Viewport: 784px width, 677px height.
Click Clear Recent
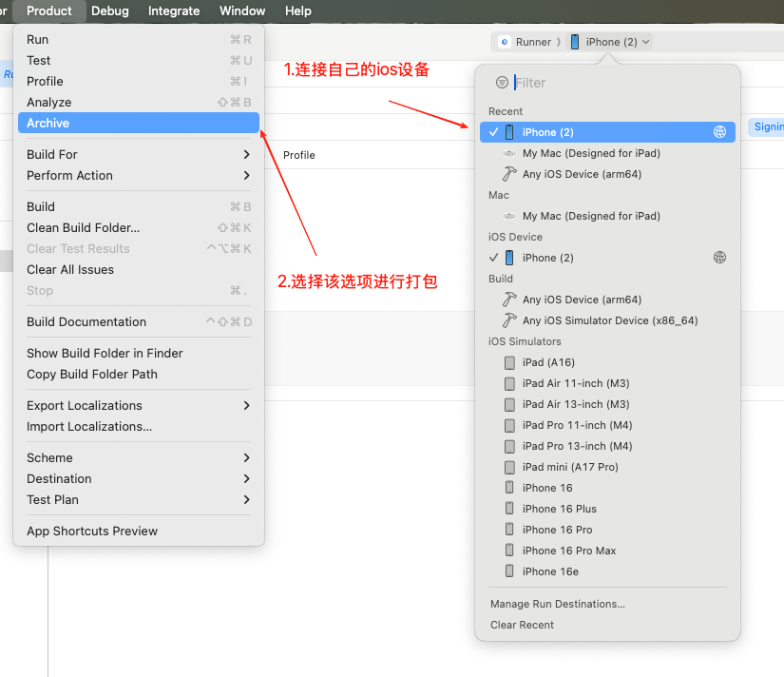(522, 625)
